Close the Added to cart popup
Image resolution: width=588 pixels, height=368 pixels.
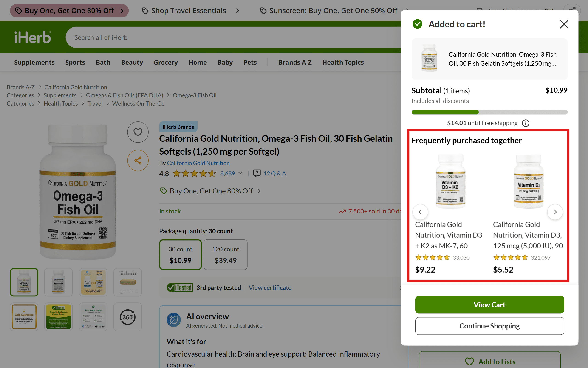(x=564, y=24)
